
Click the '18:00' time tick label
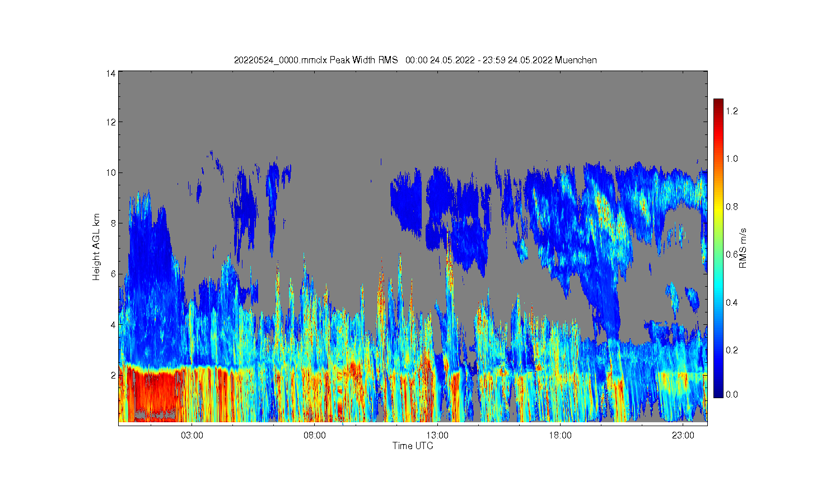(560, 435)
